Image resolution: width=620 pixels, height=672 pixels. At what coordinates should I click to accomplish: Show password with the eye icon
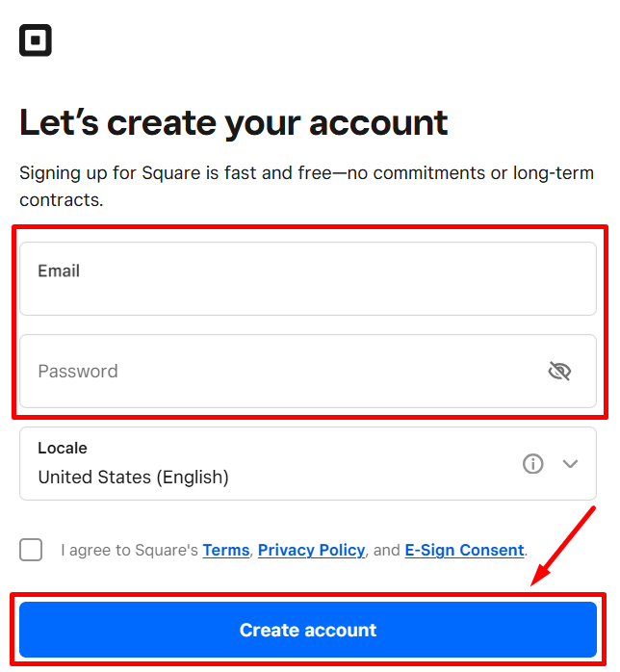(x=559, y=372)
